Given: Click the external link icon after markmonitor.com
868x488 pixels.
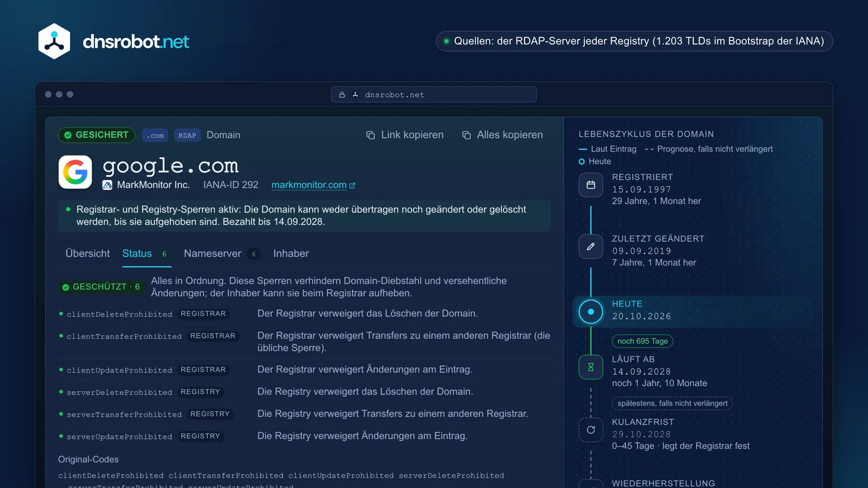Looking at the screenshot, I should [352, 185].
